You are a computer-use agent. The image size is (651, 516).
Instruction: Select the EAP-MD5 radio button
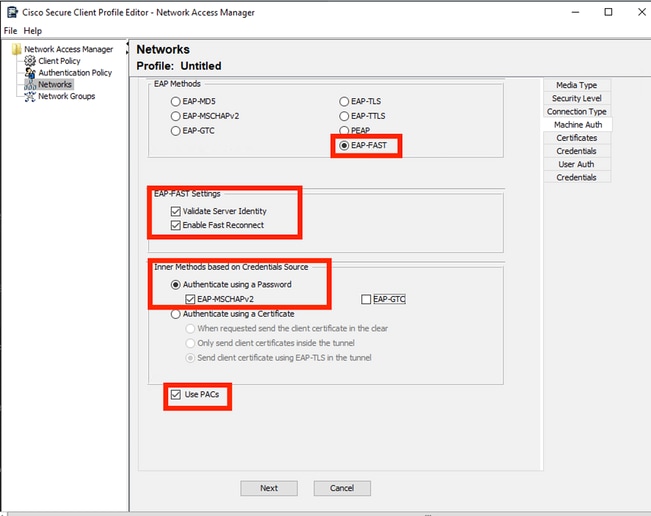(x=176, y=101)
